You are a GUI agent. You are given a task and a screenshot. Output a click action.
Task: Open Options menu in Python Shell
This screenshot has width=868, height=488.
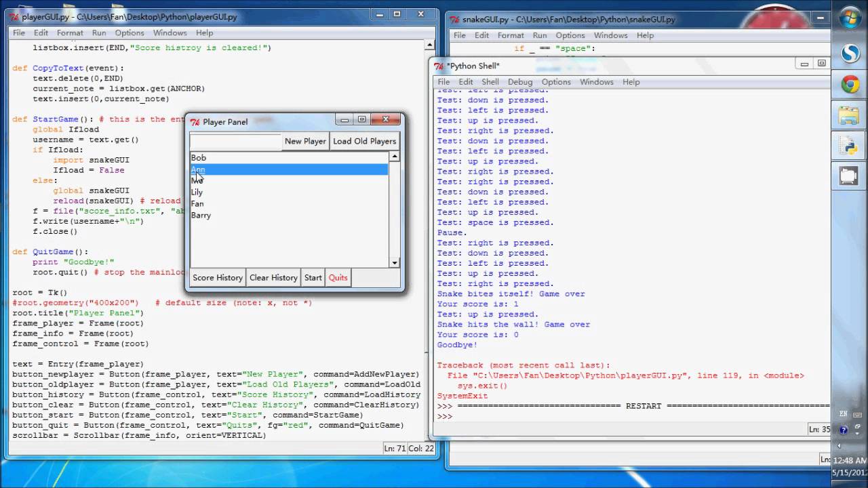pos(556,82)
